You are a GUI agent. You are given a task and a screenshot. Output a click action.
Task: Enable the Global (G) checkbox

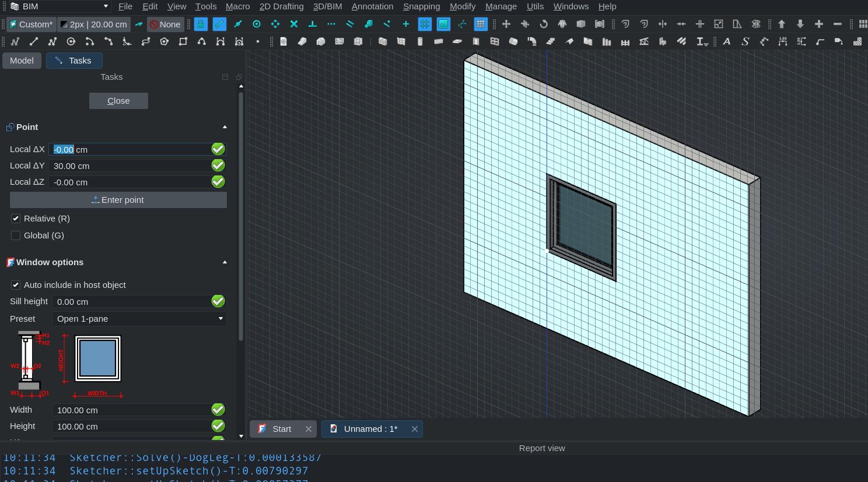coord(16,235)
